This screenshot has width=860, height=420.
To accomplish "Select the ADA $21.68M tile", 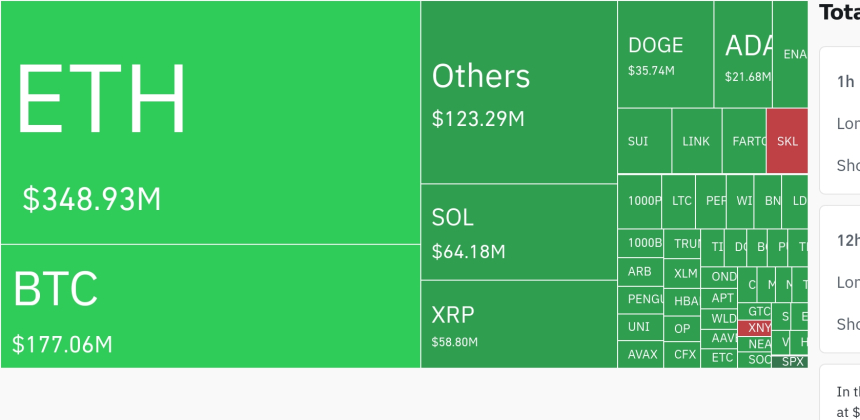I will [742, 55].
